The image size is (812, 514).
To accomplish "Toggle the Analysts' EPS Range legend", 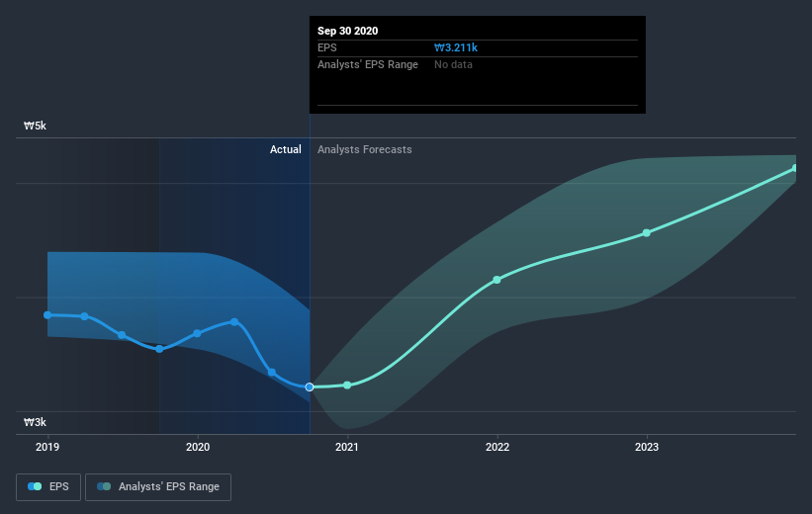I will [x=158, y=486].
